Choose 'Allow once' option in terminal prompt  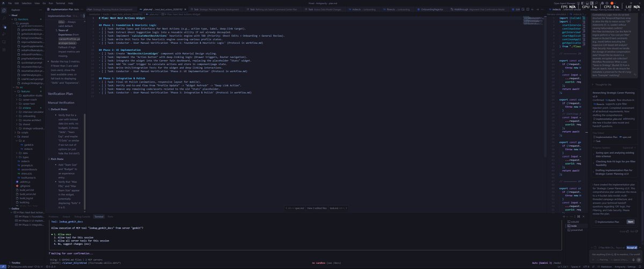coord(64,234)
